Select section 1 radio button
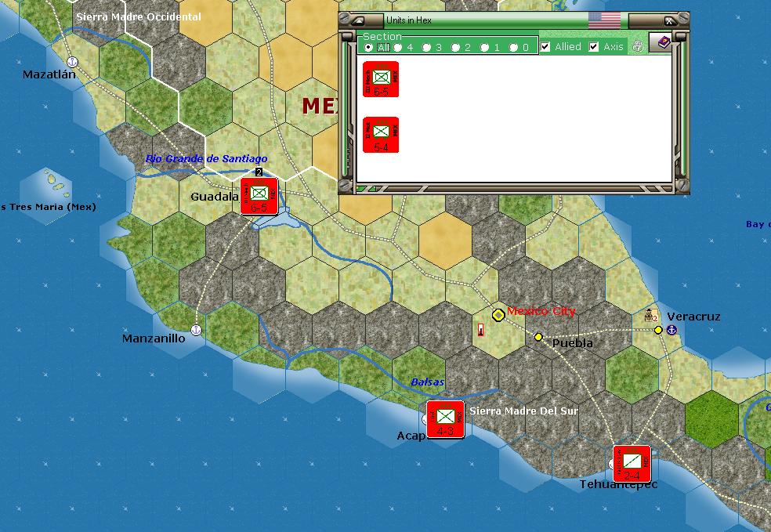Viewport: 771px width, 532px height. pyautogui.click(x=484, y=47)
